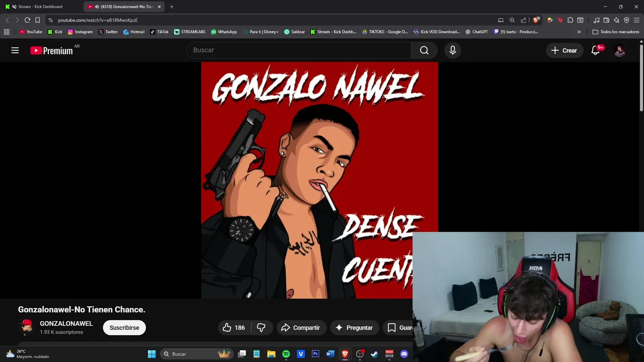Go forward to next page
Image resolution: width=644 pixels, height=362 pixels.
pos(17,20)
